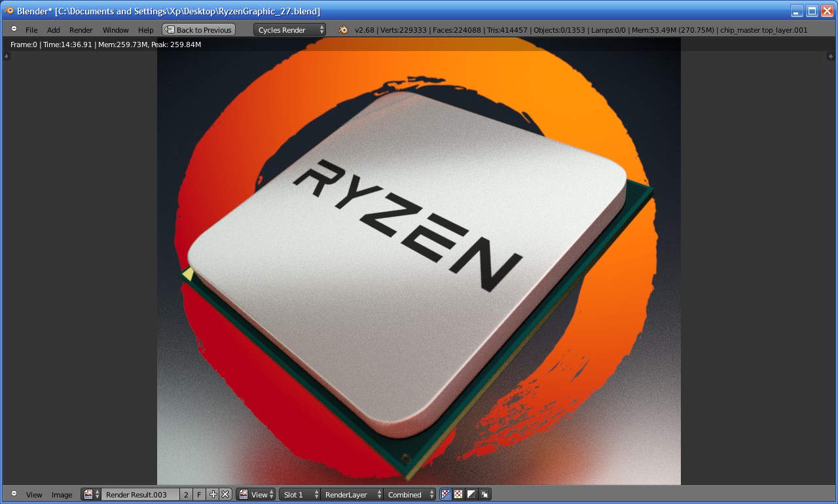Viewport: 838px width, 504px height.
Task: Open RenderLayer selection dropdown
Action: tap(352, 494)
